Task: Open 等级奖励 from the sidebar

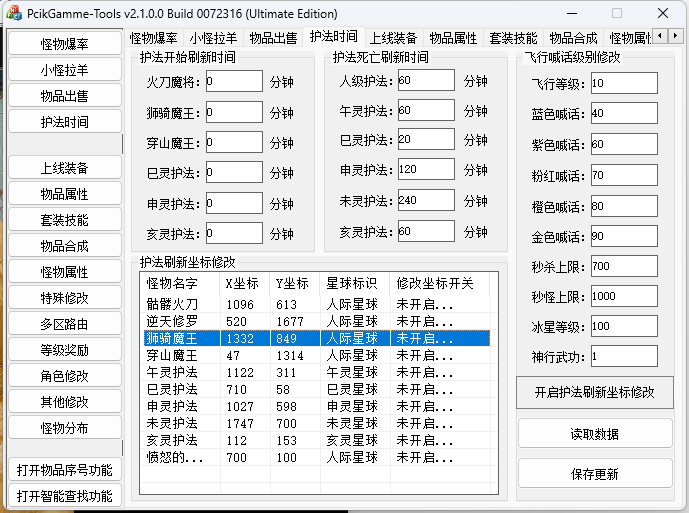Action: coord(65,349)
